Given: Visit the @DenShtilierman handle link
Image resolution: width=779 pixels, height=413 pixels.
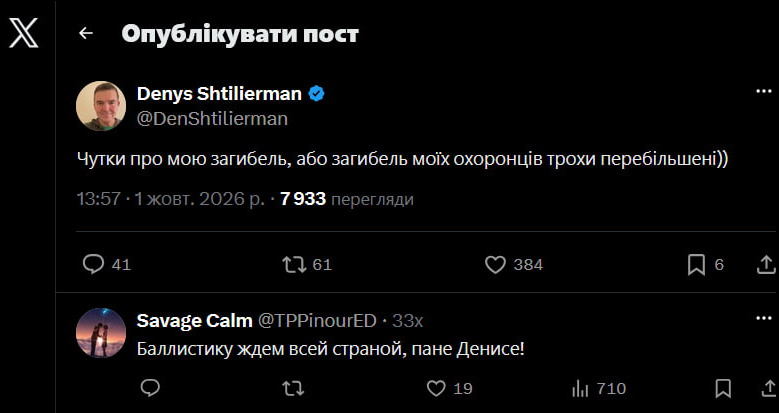Looking at the screenshot, I should (212, 119).
